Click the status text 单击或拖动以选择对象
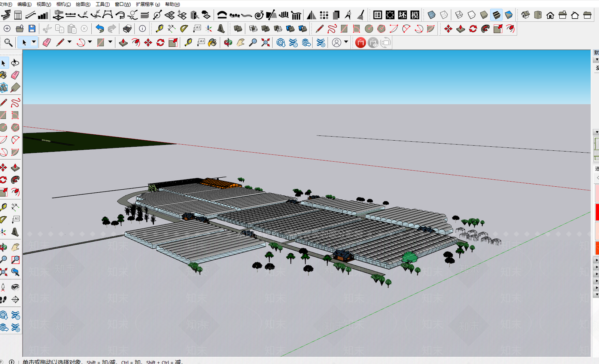The image size is (599, 364). (52, 362)
